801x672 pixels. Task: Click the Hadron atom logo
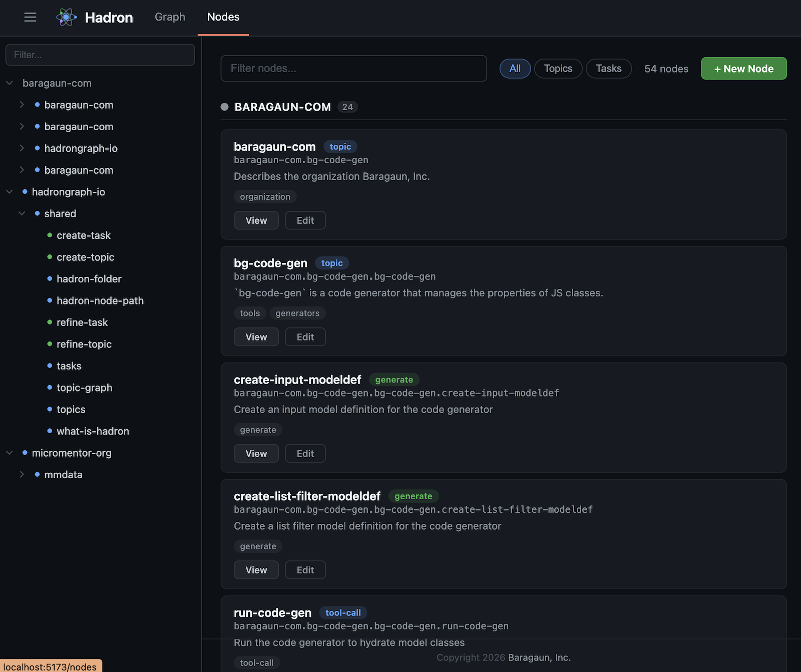tap(67, 17)
